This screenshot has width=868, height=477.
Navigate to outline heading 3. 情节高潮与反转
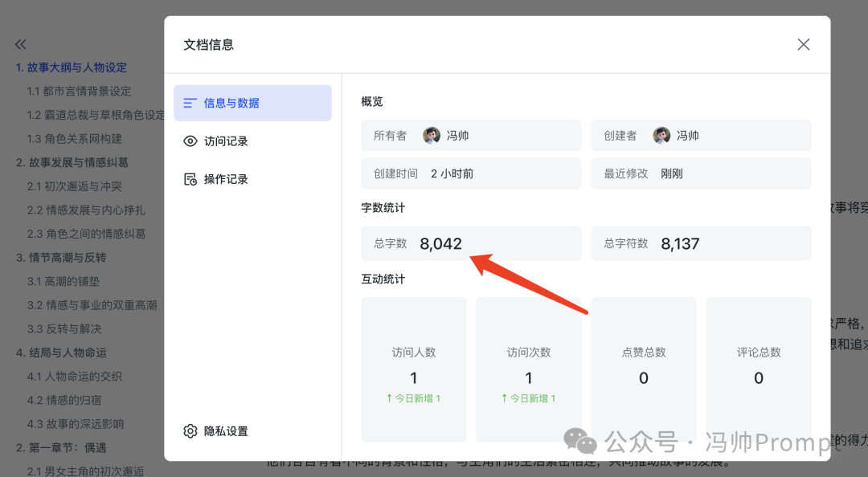(x=61, y=258)
